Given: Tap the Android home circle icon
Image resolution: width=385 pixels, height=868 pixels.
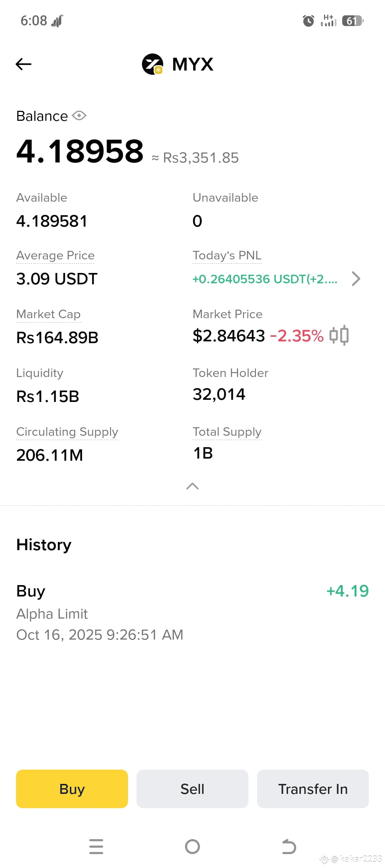Looking at the screenshot, I should coord(192,847).
